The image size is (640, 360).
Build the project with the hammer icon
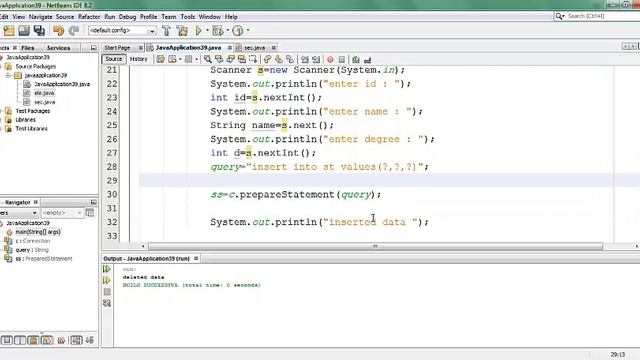(x=167, y=31)
